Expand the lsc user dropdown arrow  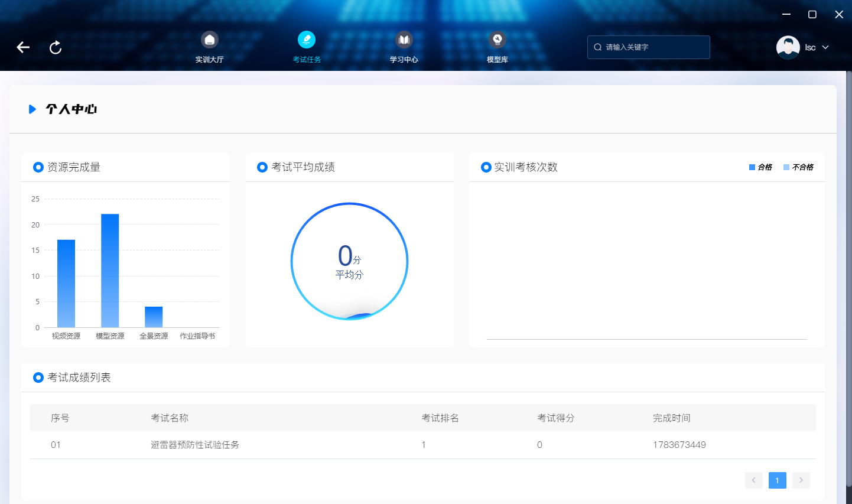coord(825,47)
